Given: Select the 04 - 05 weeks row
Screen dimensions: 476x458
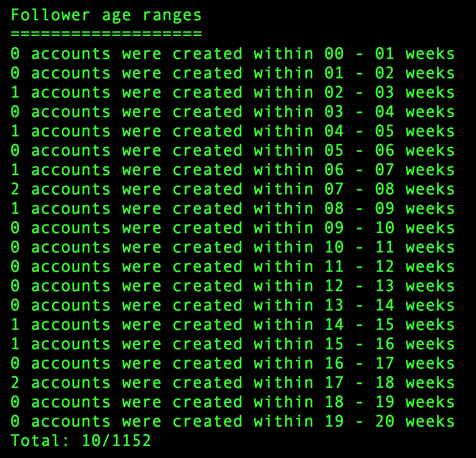Looking at the screenshot, I should [x=233, y=131].
